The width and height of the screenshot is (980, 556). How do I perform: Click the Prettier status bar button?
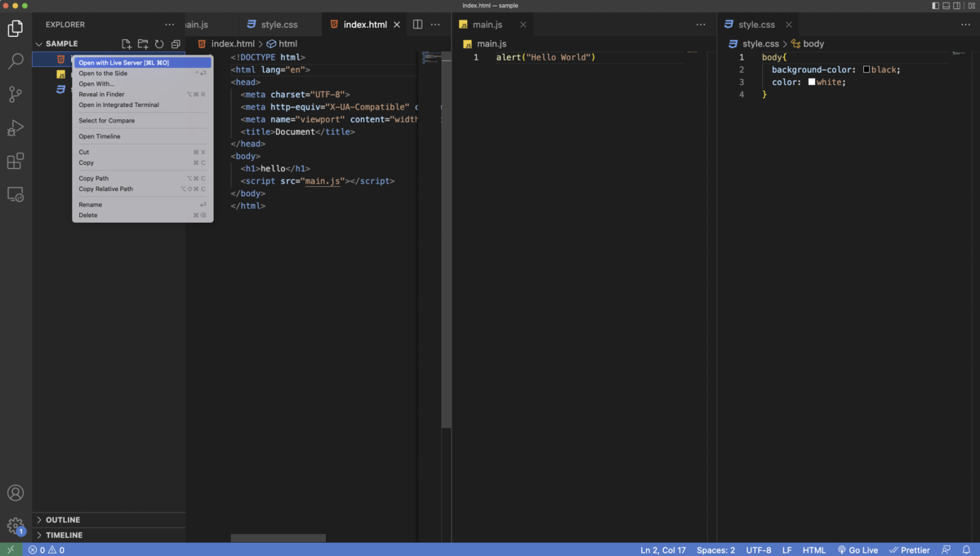click(x=909, y=549)
